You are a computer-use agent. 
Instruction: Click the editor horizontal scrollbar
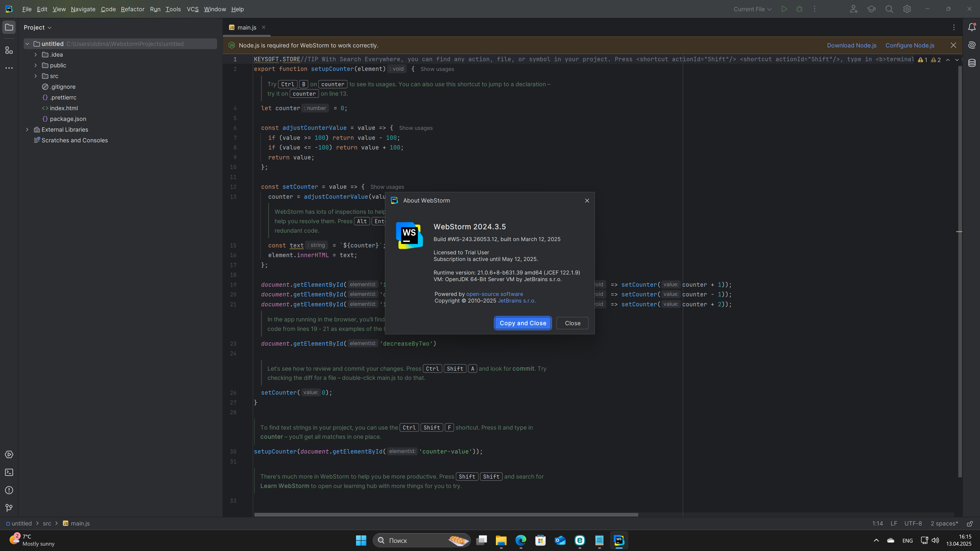[446, 515]
